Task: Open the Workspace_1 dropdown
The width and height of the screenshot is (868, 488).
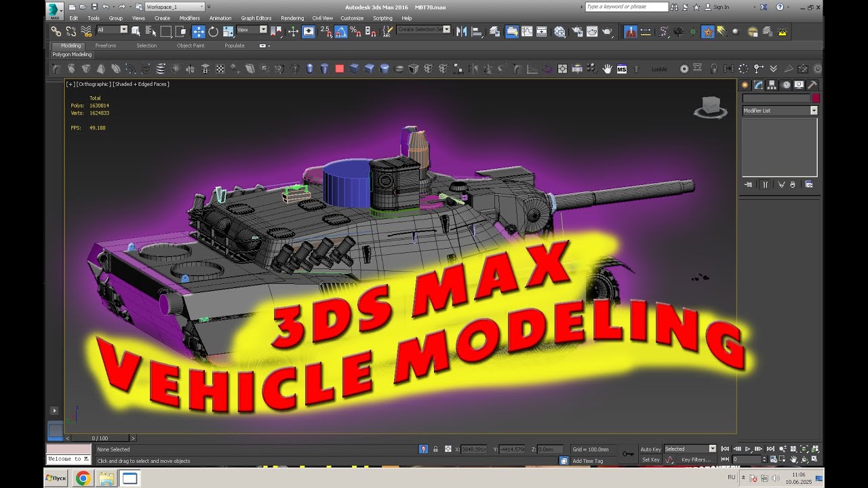Action: 174,7
